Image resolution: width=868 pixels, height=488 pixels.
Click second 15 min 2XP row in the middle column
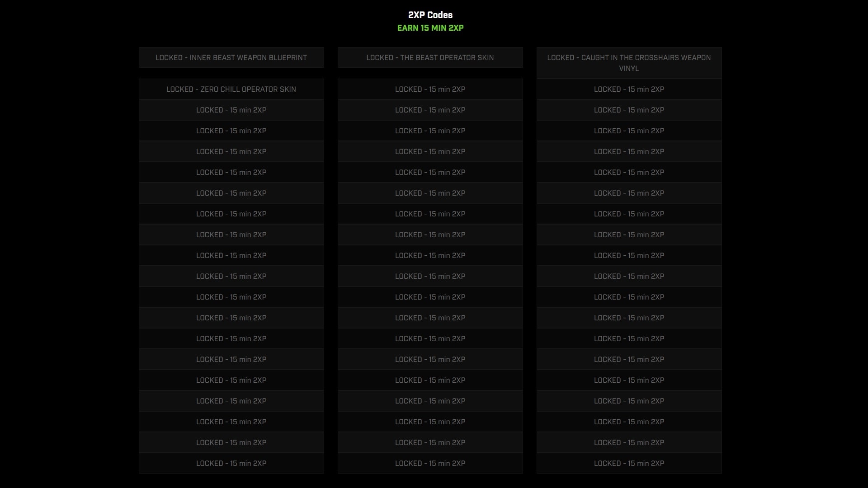[430, 110]
